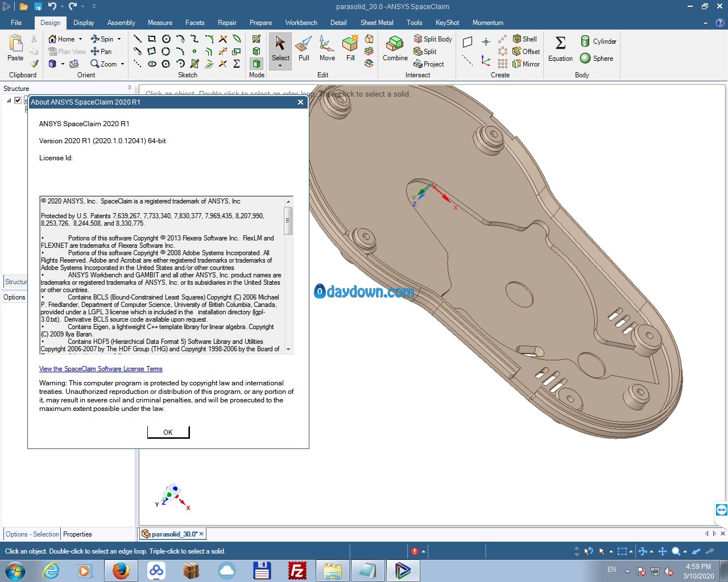Open the Options - Selection panel tab
This screenshot has height=582, width=728.
coord(32,534)
